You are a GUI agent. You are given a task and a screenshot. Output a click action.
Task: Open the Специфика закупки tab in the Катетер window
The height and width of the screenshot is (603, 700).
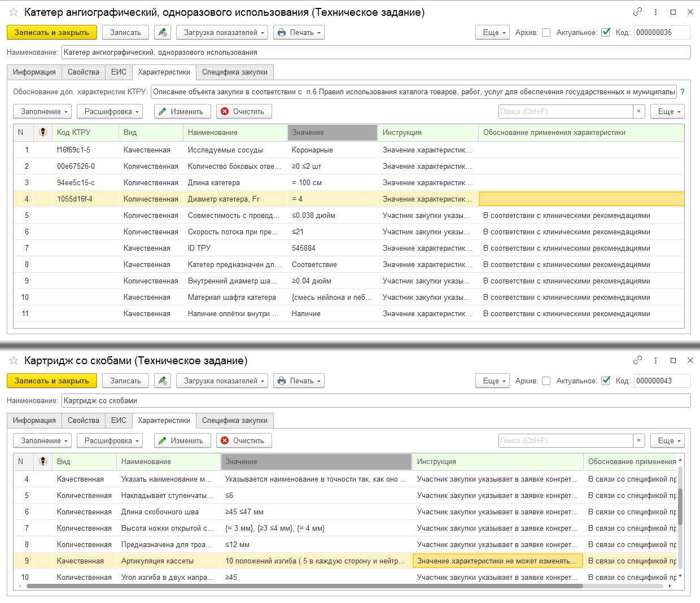point(235,72)
